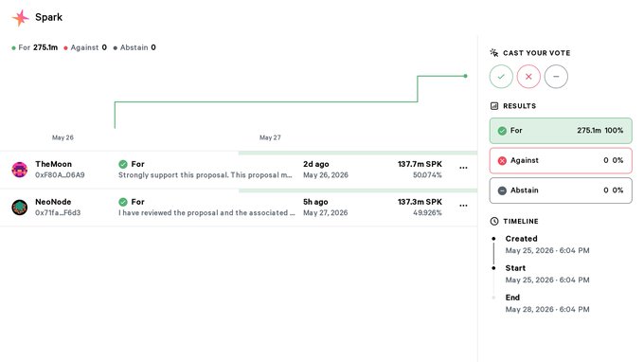Open NeoNode voter profile name
Viewport: 644px width, 362px height.
click(53, 202)
